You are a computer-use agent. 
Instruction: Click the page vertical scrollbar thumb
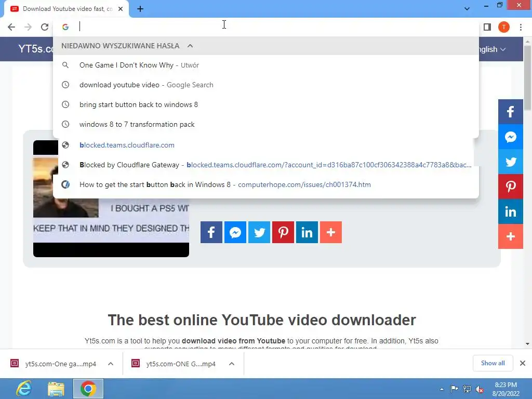pos(527,77)
